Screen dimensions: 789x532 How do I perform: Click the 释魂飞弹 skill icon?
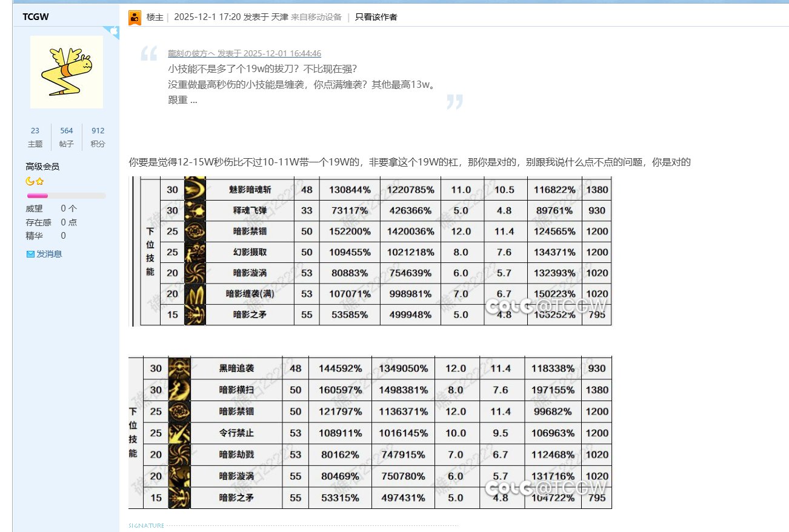[195, 210]
